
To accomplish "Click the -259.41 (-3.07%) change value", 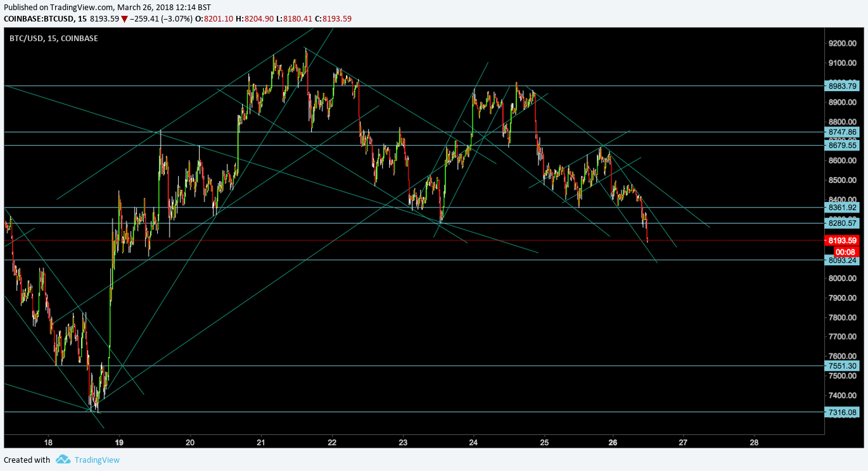I will 161,19.
